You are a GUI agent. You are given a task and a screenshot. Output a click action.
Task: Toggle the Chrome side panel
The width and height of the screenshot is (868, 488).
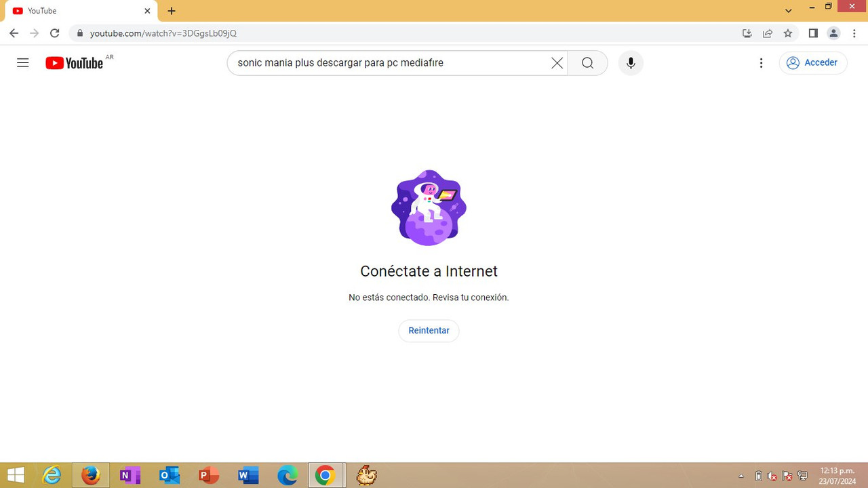coord(813,33)
